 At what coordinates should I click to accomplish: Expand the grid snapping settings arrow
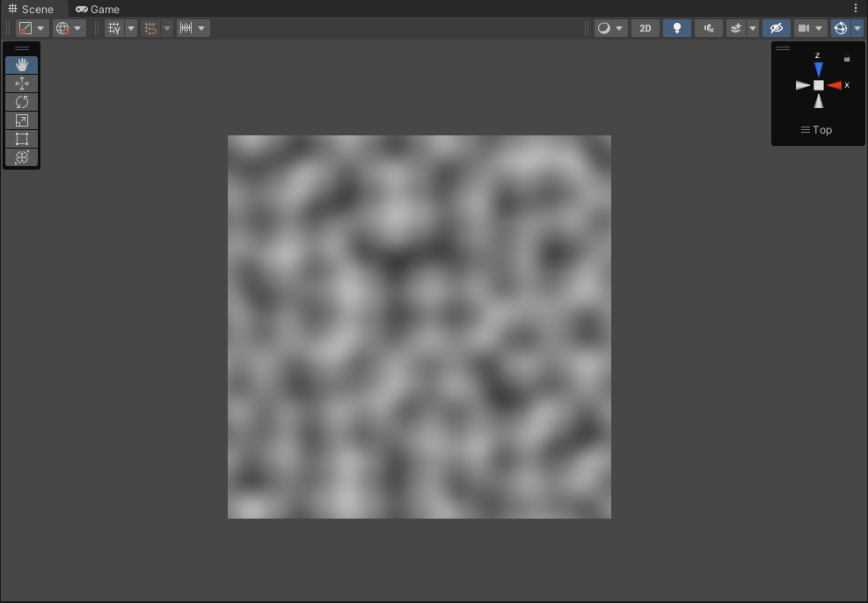[167, 28]
